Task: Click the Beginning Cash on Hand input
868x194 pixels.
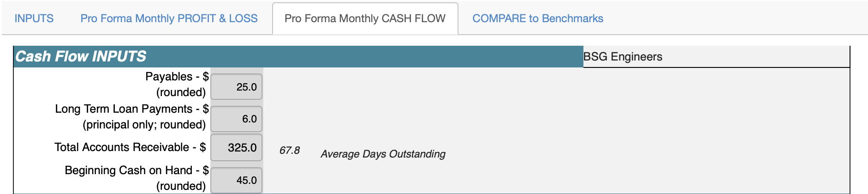Action: coord(237,180)
